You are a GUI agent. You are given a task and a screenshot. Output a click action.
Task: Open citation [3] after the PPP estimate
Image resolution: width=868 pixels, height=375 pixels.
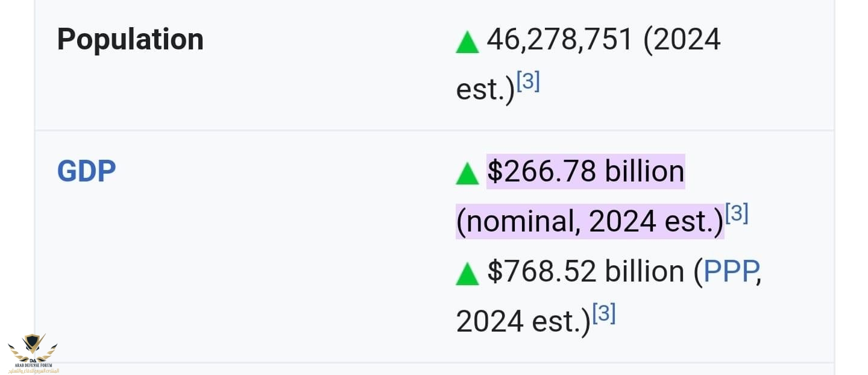(x=604, y=314)
